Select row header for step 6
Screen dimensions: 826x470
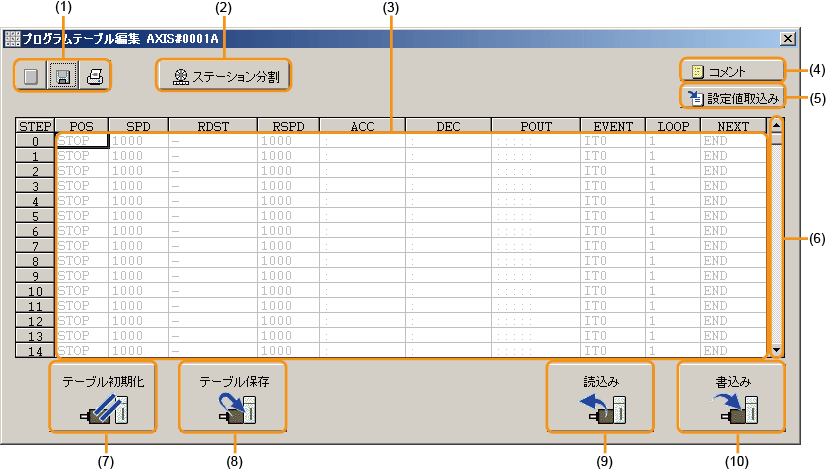(x=35, y=231)
